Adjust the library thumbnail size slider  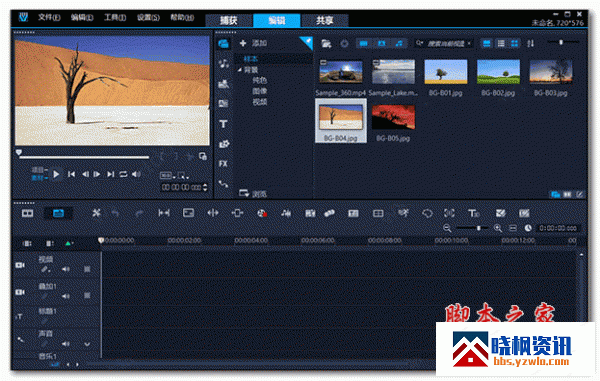click(561, 42)
